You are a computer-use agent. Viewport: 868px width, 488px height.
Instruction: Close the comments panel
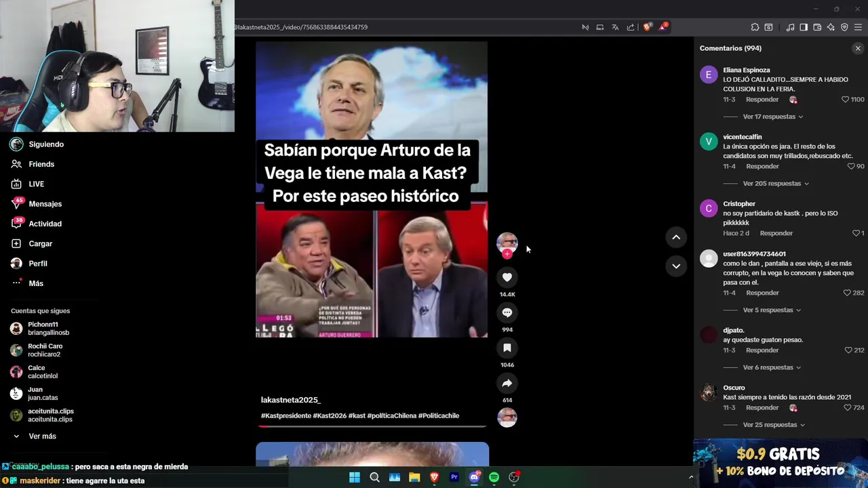[858, 48]
